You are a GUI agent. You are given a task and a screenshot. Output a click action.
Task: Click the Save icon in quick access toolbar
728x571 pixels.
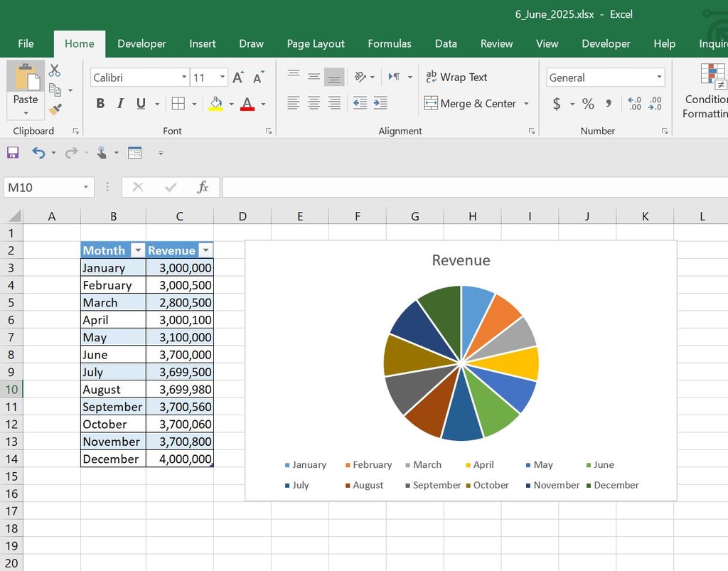point(13,152)
